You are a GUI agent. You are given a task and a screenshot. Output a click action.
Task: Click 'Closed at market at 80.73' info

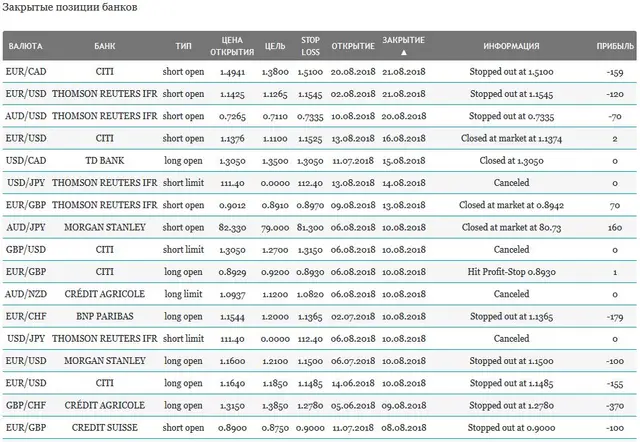pyautogui.click(x=511, y=227)
